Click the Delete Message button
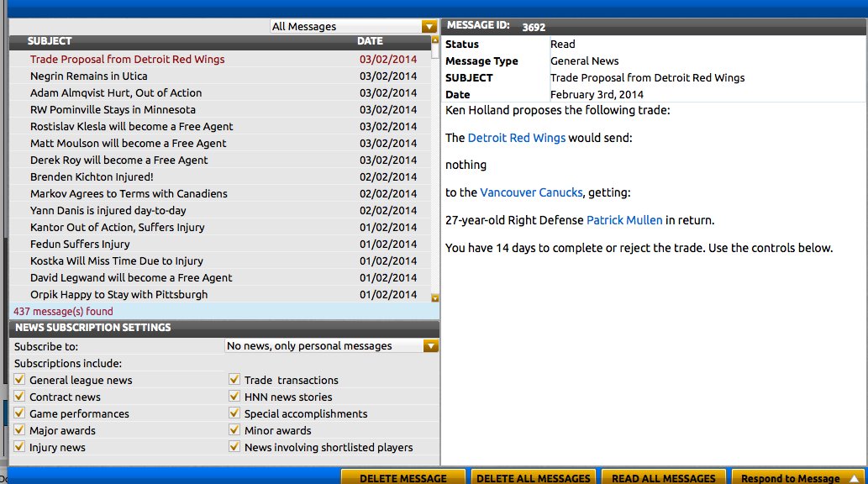The height and width of the screenshot is (484, 868). 402,478
